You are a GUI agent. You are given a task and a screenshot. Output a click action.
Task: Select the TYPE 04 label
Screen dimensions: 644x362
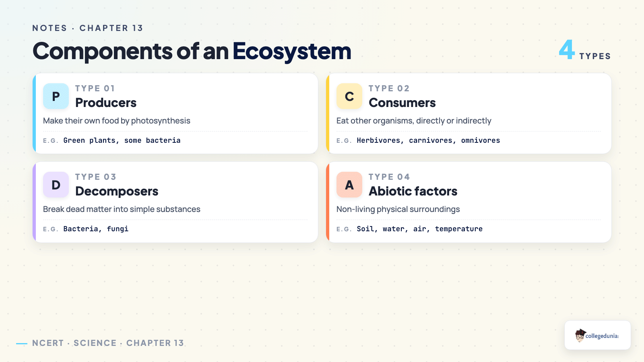tap(389, 177)
